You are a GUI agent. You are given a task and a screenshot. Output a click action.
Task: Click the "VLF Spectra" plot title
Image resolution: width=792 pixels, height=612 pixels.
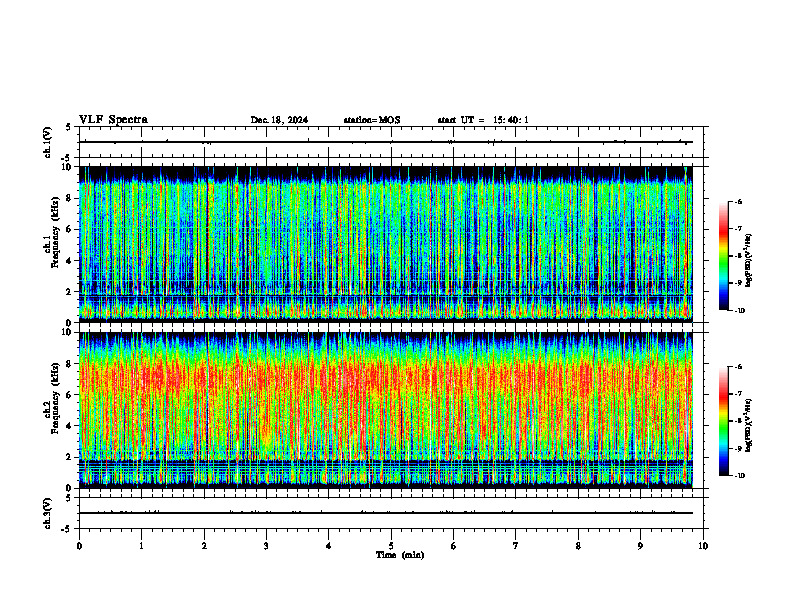(x=113, y=120)
